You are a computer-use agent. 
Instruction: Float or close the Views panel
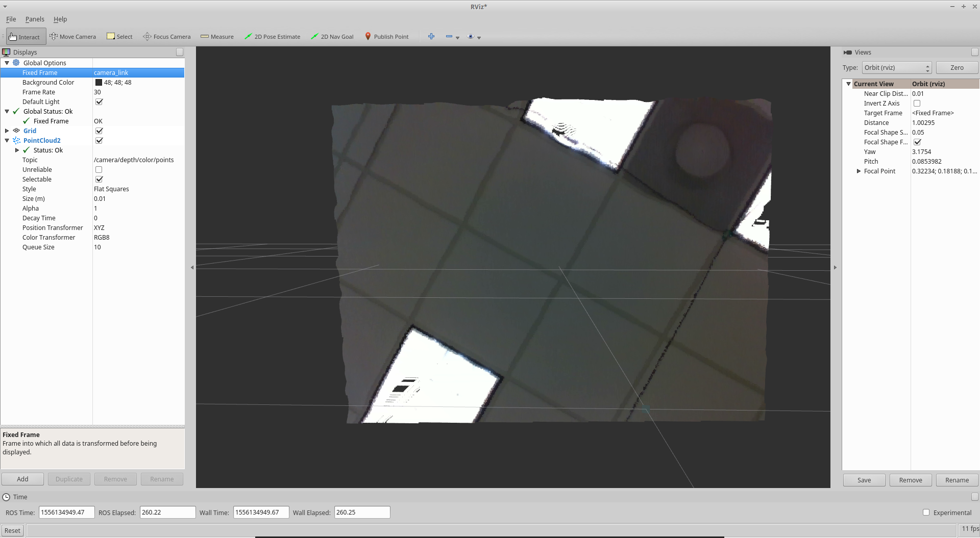(974, 52)
